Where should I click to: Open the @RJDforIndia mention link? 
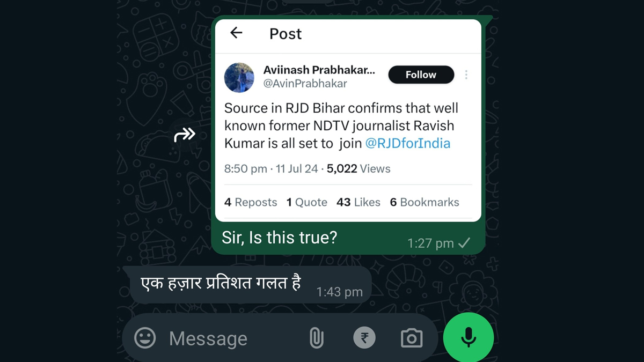(x=408, y=143)
